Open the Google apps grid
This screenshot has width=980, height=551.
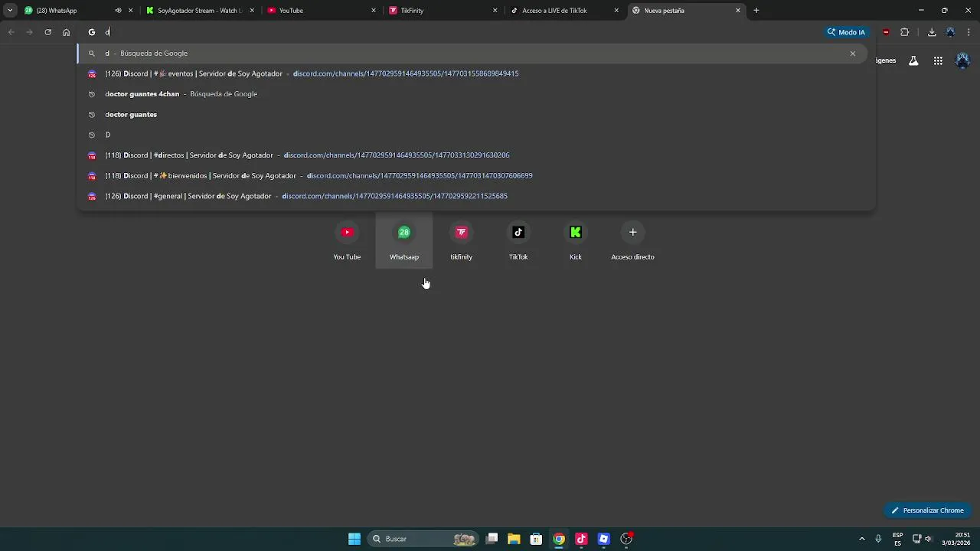[x=938, y=60]
